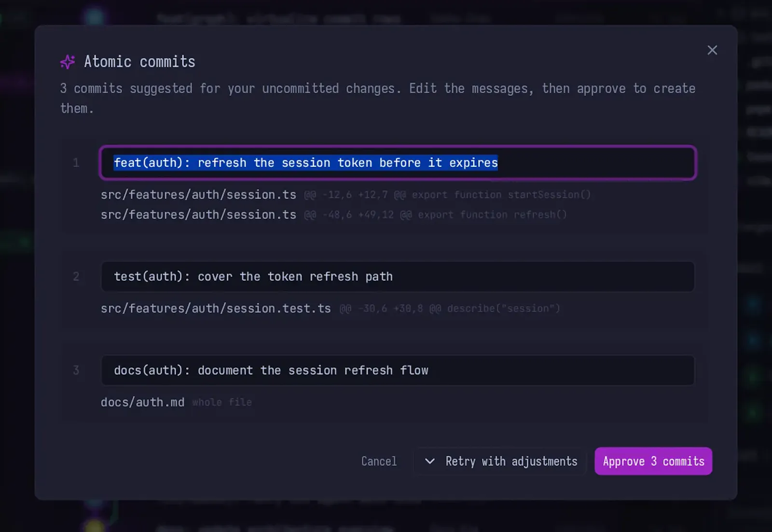772x532 pixels.
Task: Click commit number 2 label
Action: tap(76, 277)
